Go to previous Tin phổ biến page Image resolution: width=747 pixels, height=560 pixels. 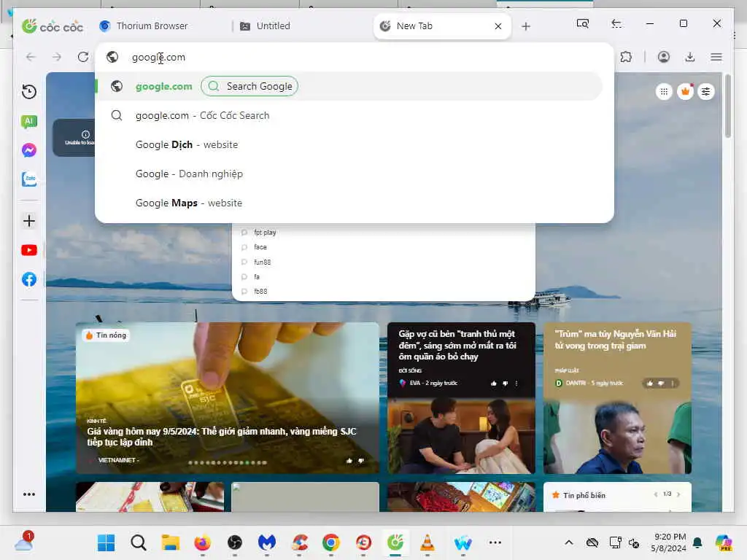click(656, 494)
